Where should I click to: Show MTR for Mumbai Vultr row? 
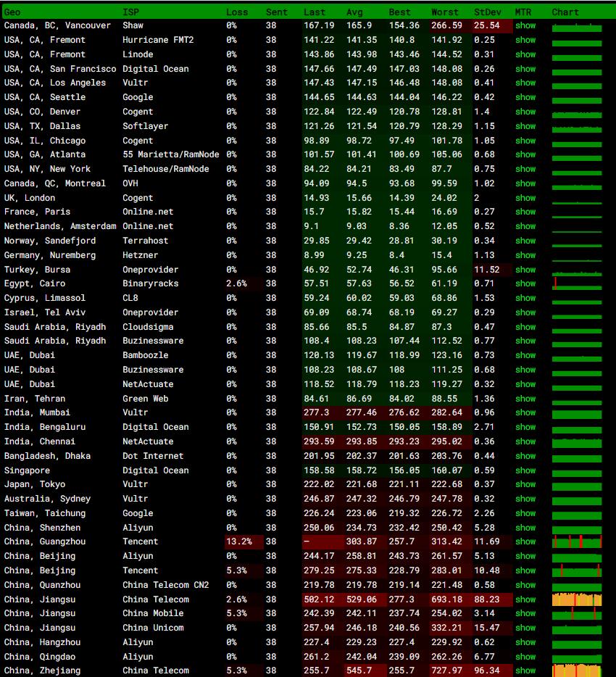pos(525,412)
